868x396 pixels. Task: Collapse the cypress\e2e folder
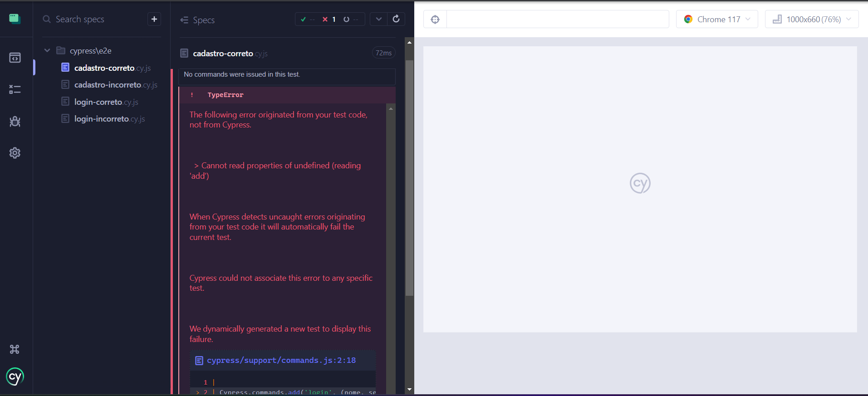pos(47,50)
